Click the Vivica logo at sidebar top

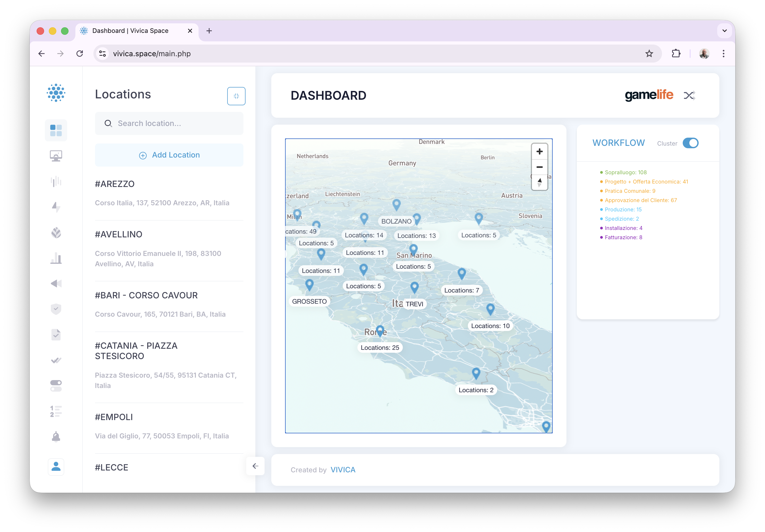(x=56, y=93)
